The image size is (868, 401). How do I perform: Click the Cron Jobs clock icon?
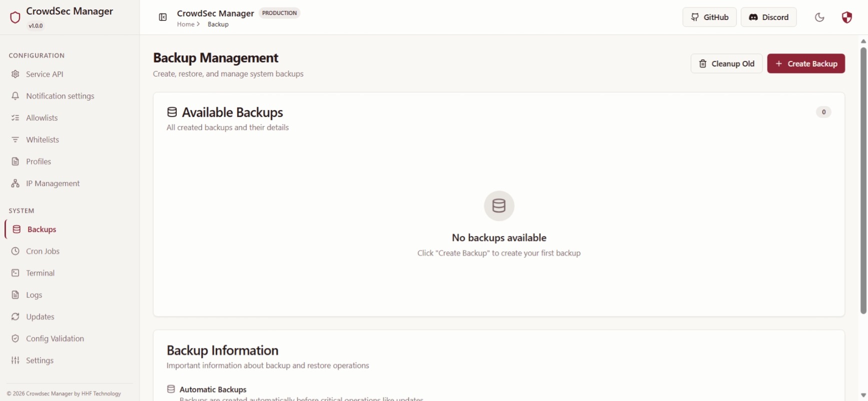point(16,251)
